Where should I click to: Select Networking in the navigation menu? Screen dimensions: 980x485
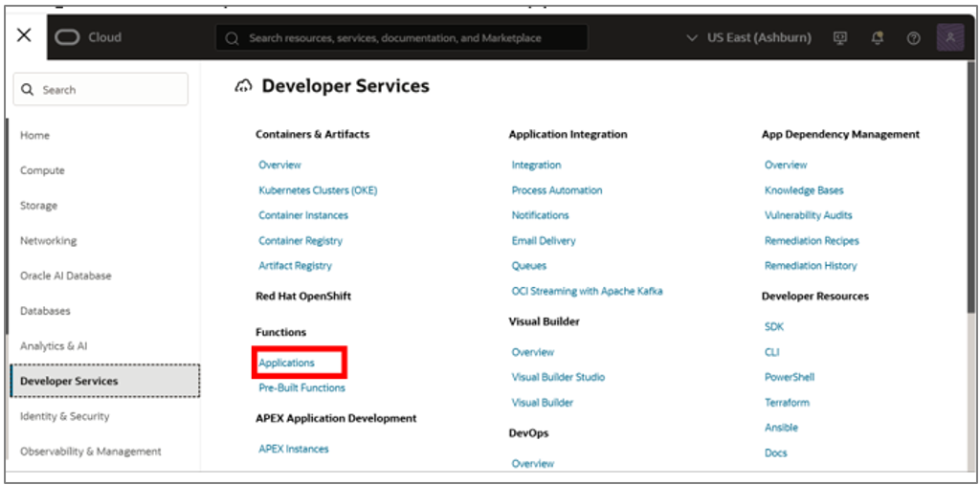[48, 241]
